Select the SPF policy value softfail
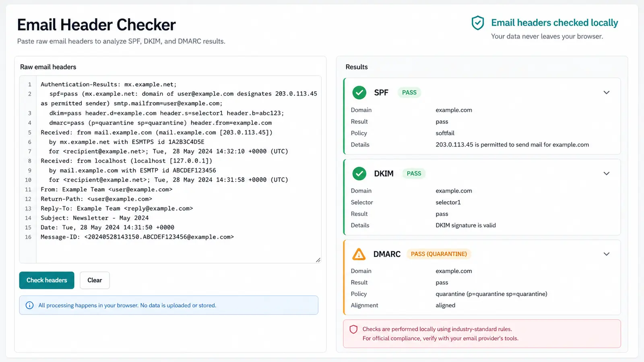Image resolution: width=644 pixels, height=362 pixels. point(445,133)
